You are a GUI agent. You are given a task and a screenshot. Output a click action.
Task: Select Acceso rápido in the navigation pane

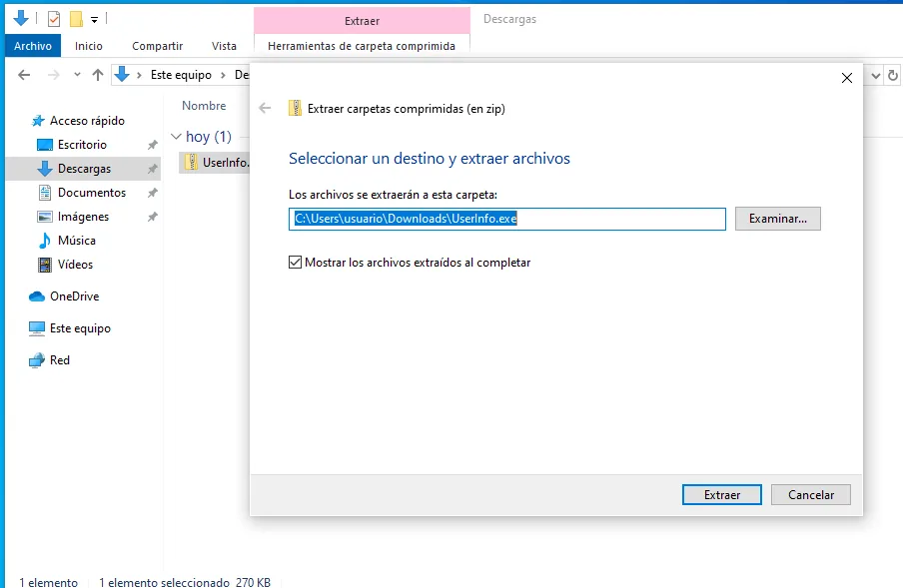pyautogui.click(x=87, y=121)
